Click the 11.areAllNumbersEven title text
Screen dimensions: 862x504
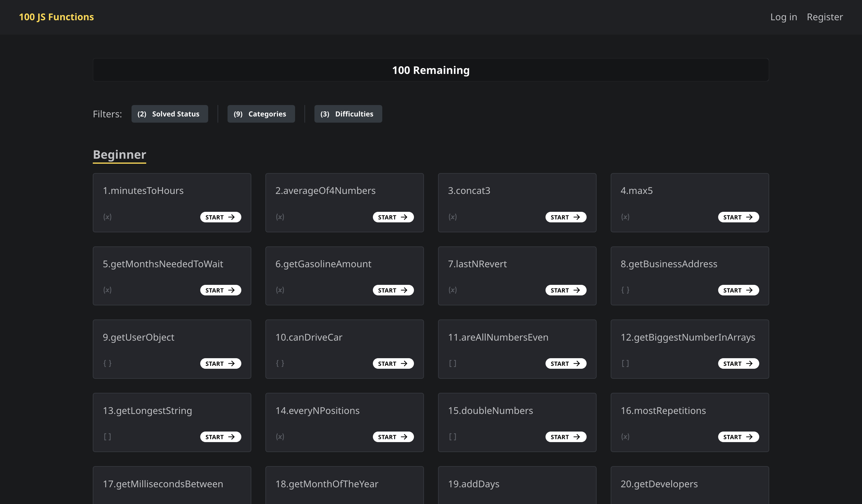(498, 337)
